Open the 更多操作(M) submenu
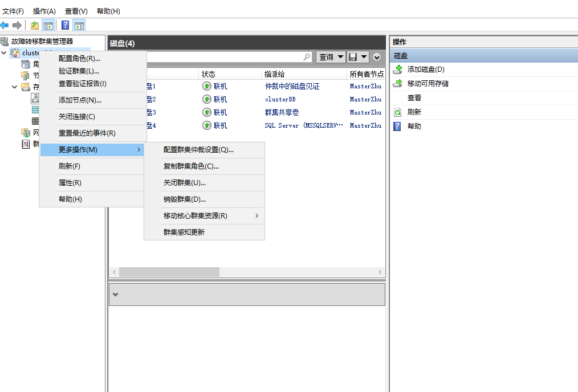 point(92,150)
